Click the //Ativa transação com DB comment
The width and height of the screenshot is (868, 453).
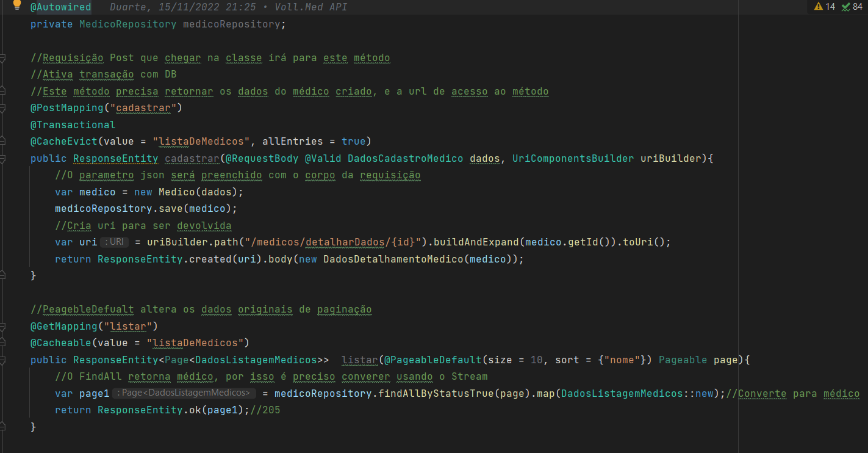pos(104,74)
